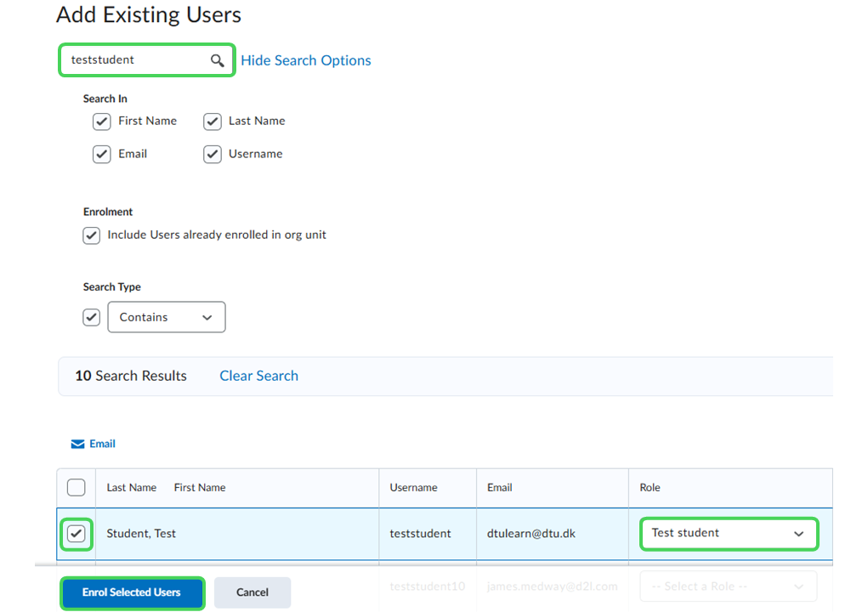
Task: Click the Last Name column header
Action: point(132,488)
